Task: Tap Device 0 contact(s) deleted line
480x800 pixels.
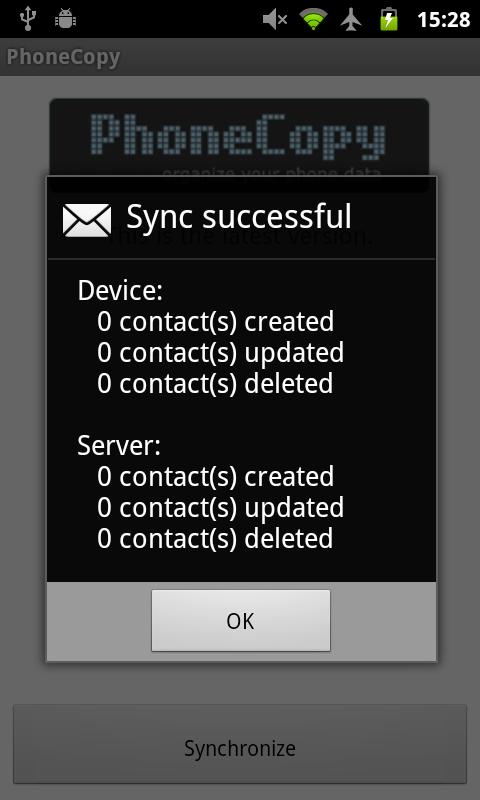Action: pos(215,384)
